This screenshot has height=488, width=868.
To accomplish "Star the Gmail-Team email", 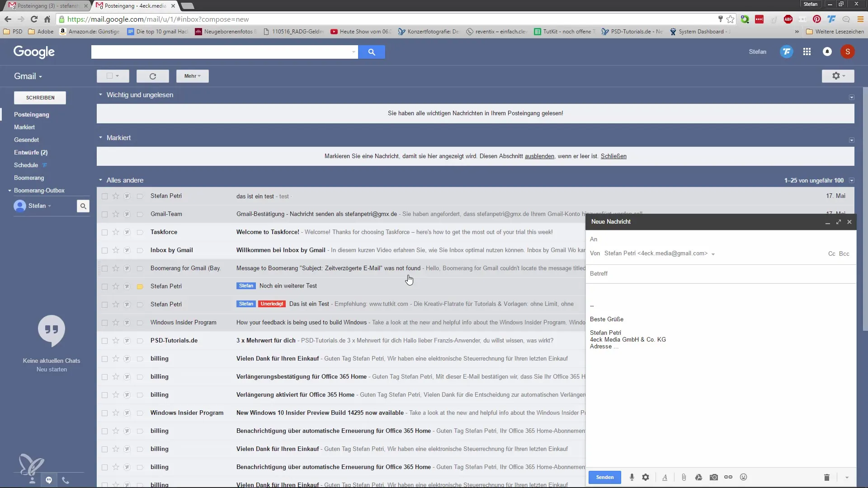I will 116,214.
